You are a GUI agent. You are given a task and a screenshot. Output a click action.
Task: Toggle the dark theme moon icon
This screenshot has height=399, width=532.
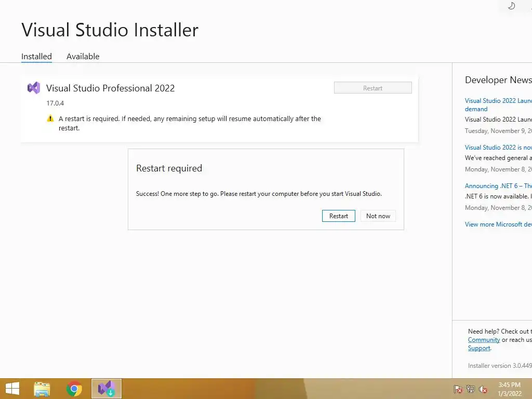point(512,6)
